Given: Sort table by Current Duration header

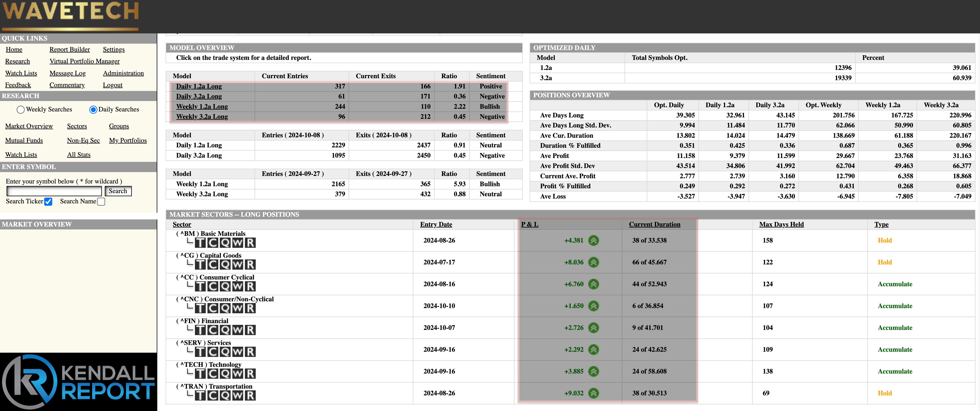Looking at the screenshot, I should point(654,225).
